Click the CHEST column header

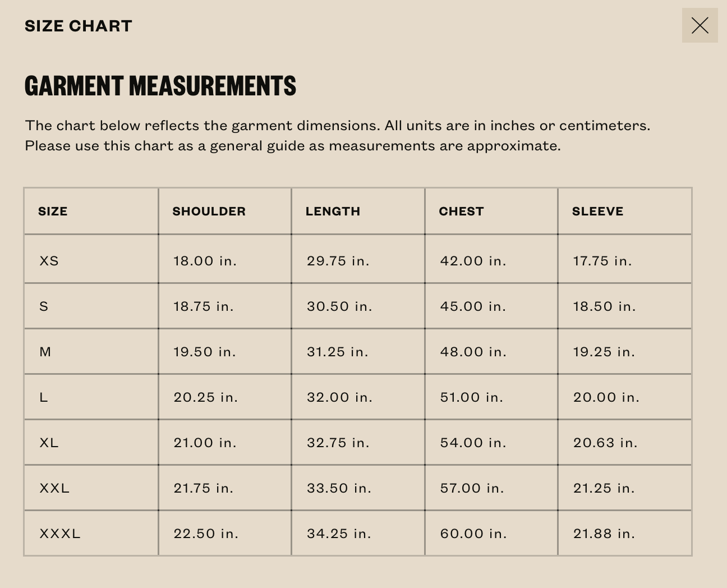pyautogui.click(x=461, y=212)
